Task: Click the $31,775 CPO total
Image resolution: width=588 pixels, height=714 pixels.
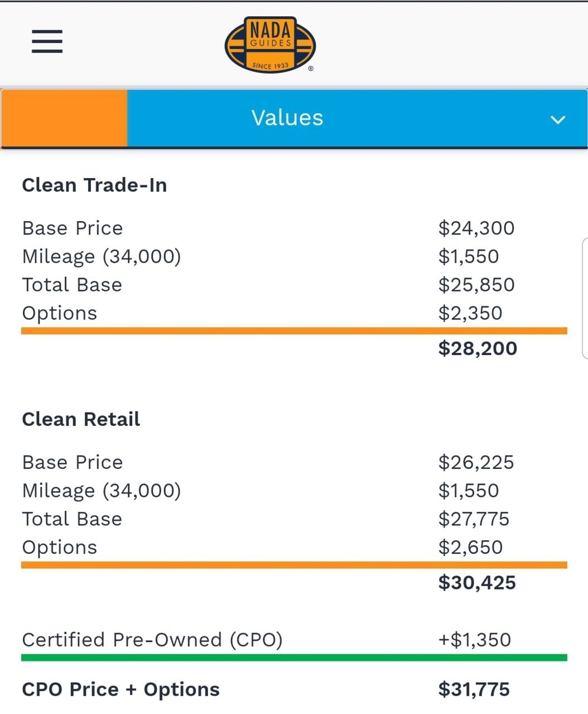Action: 474,689
